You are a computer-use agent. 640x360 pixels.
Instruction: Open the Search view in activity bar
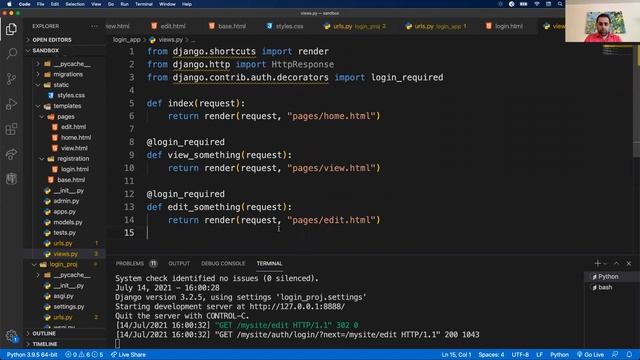pos(11,53)
